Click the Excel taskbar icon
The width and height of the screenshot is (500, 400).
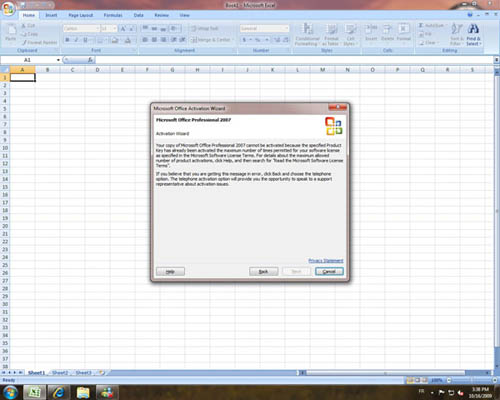(34, 392)
